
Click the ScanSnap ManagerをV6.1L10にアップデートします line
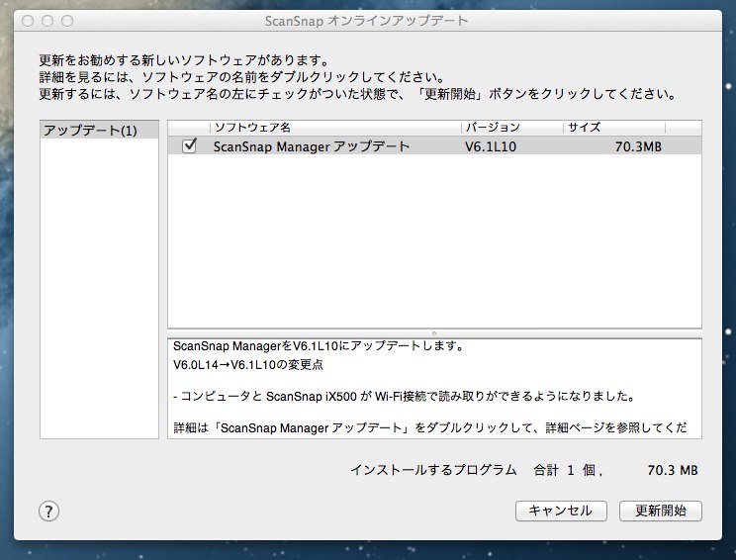click(319, 346)
